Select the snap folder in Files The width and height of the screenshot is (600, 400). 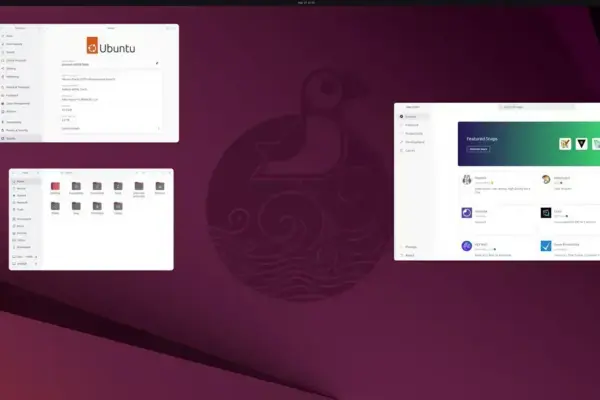[x=76, y=208]
